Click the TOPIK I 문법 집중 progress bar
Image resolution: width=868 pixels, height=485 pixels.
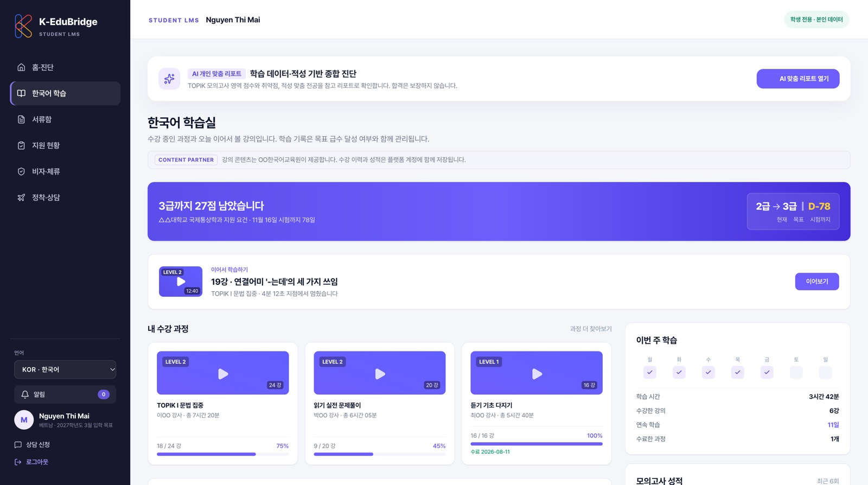223,454
